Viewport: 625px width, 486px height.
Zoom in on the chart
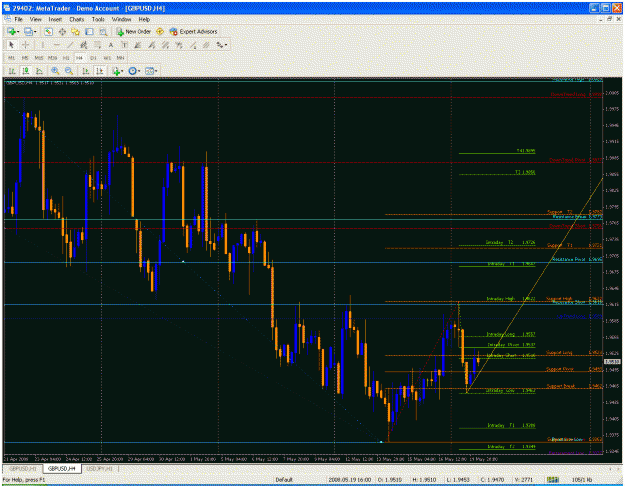coord(55,71)
